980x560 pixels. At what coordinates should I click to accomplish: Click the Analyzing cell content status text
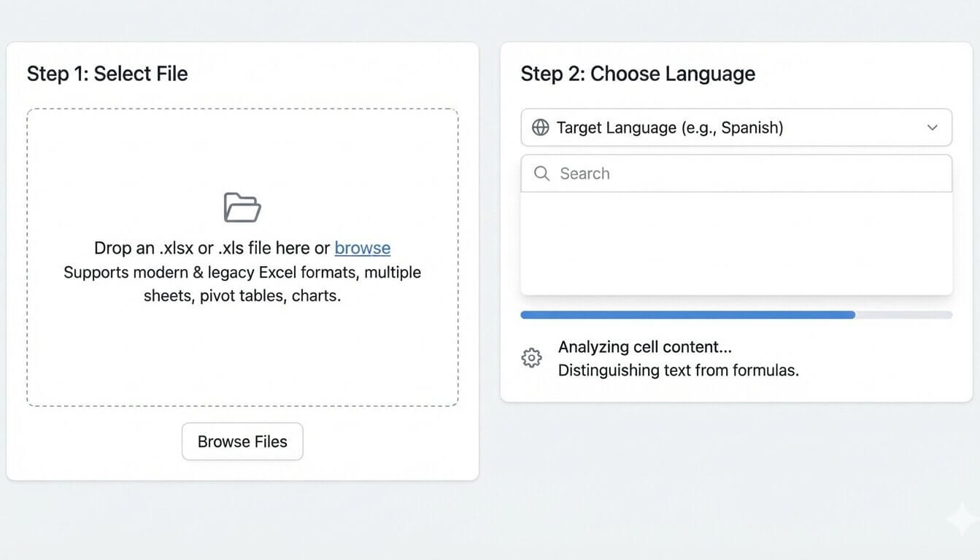[x=644, y=347]
